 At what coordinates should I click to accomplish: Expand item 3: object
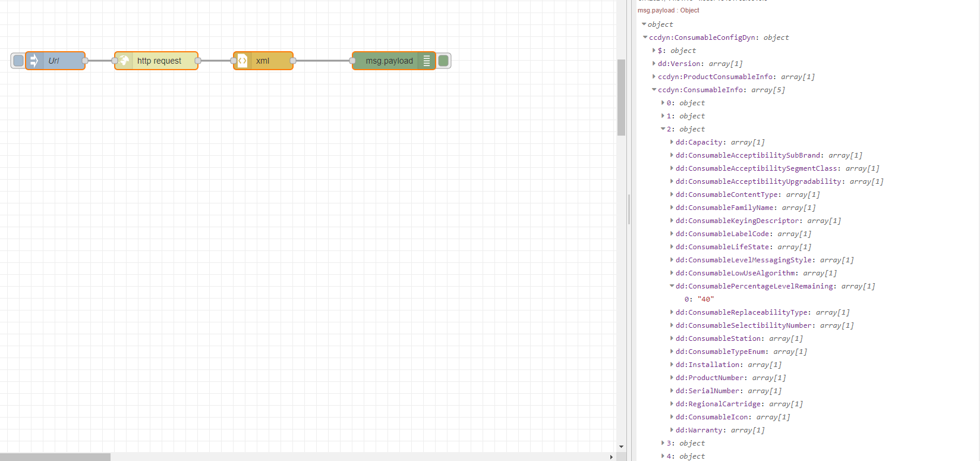(663, 443)
